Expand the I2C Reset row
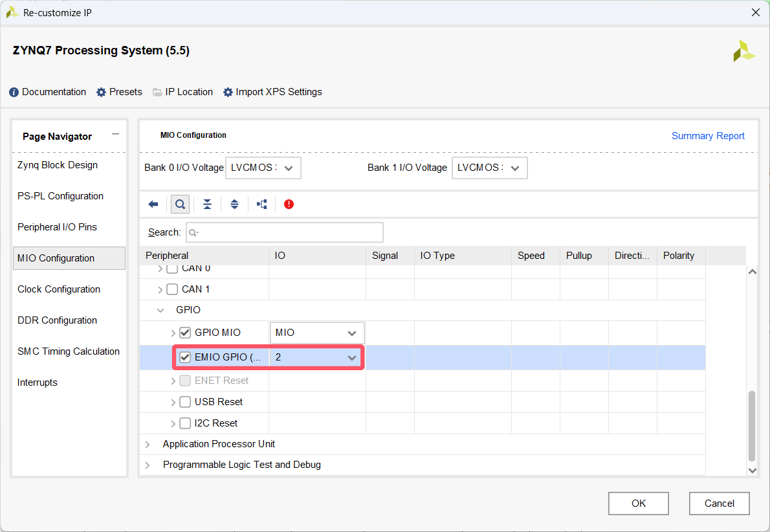This screenshot has height=532, width=770. click(x=173, y=423)
